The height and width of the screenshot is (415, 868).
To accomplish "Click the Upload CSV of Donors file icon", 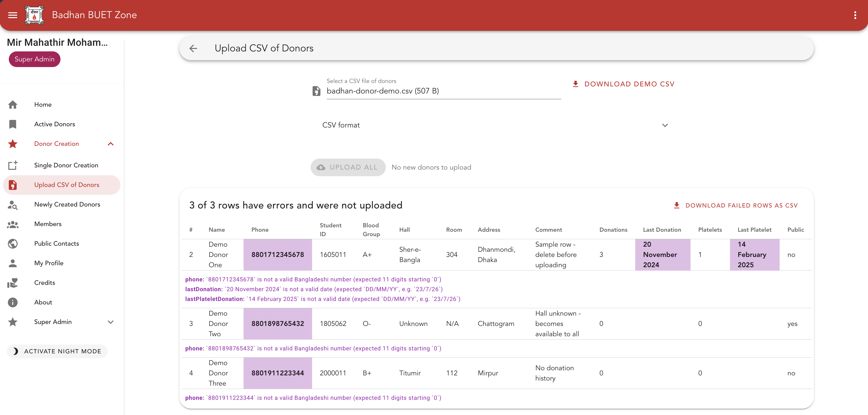I will 13,185.
